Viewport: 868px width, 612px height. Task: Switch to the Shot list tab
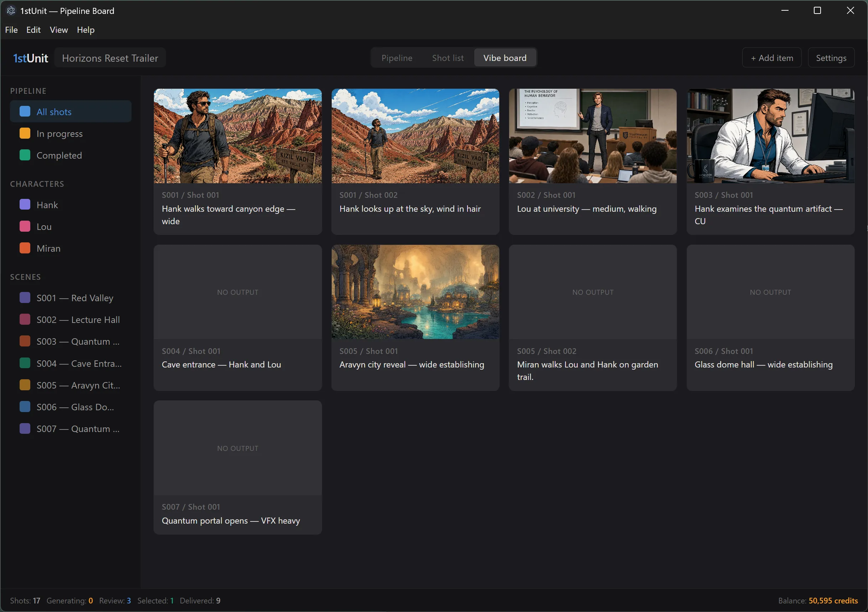[448, 58]
